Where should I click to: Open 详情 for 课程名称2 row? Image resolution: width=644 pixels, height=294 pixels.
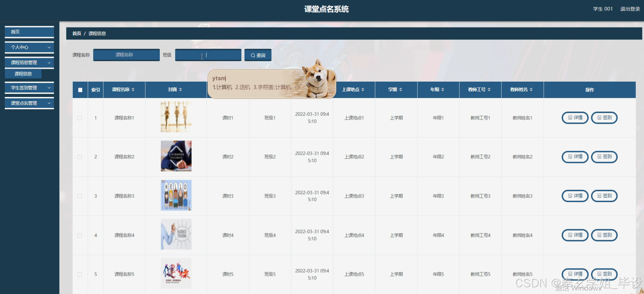(x=575, y=157)
